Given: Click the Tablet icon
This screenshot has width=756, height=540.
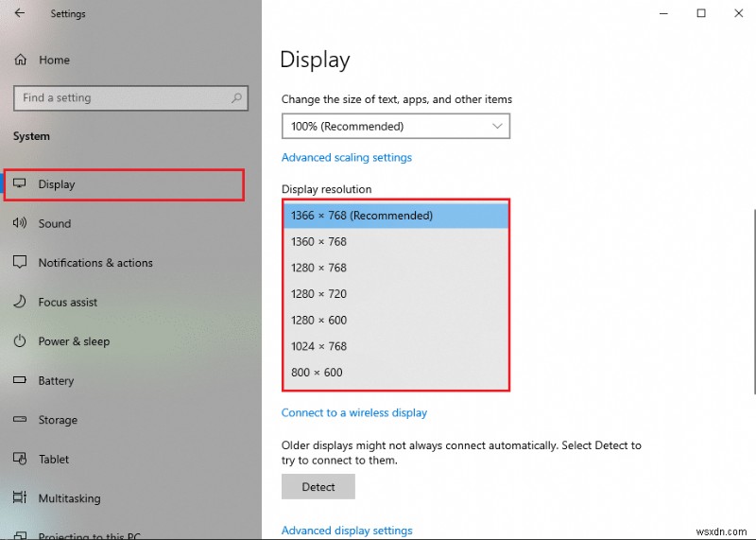Looking at the screenshot, I should [x=20, y=460].
